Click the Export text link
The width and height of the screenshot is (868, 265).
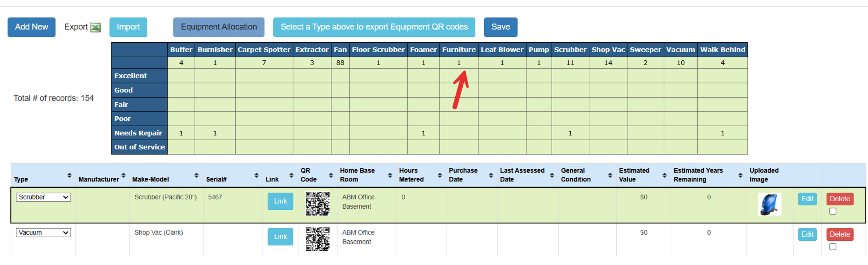pyautogui.click(x=76, y=27)
